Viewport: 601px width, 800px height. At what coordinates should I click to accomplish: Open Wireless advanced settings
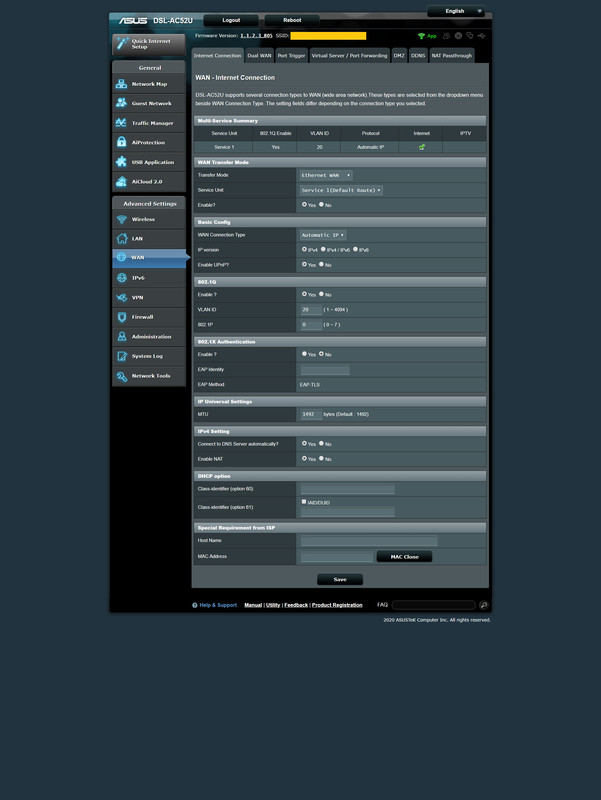click(148, 219)
